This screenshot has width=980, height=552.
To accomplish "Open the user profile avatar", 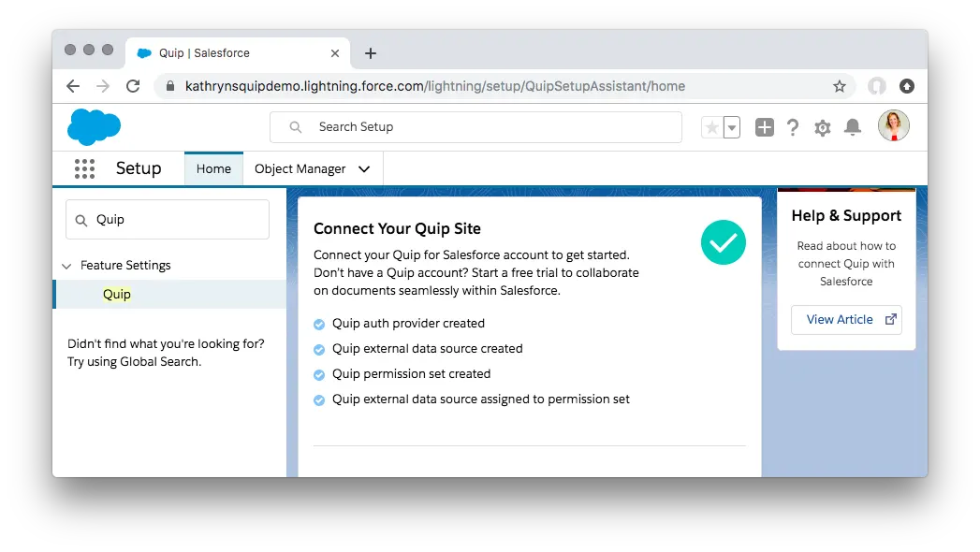I will point(893,125).
